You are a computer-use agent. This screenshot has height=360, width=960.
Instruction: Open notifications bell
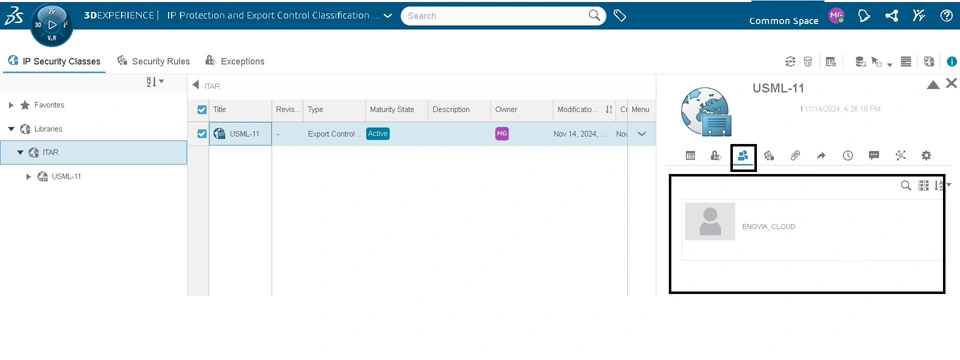tap(864, 16)
